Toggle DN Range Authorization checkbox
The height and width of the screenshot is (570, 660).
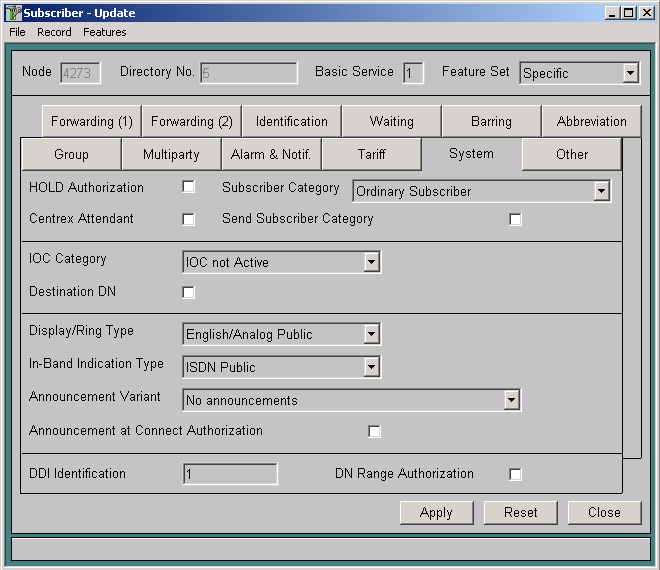(515, 474)
